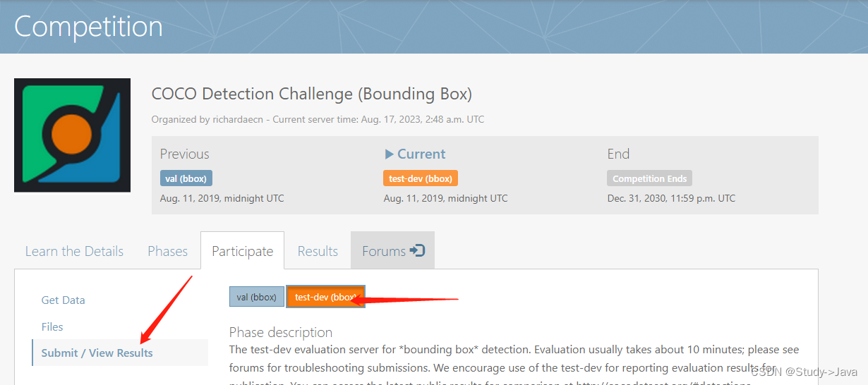The width and height of the screenshot is (868, 385).
Task: Click the Phase description heading
Action: pyautogui.click(x=281, y=332)
